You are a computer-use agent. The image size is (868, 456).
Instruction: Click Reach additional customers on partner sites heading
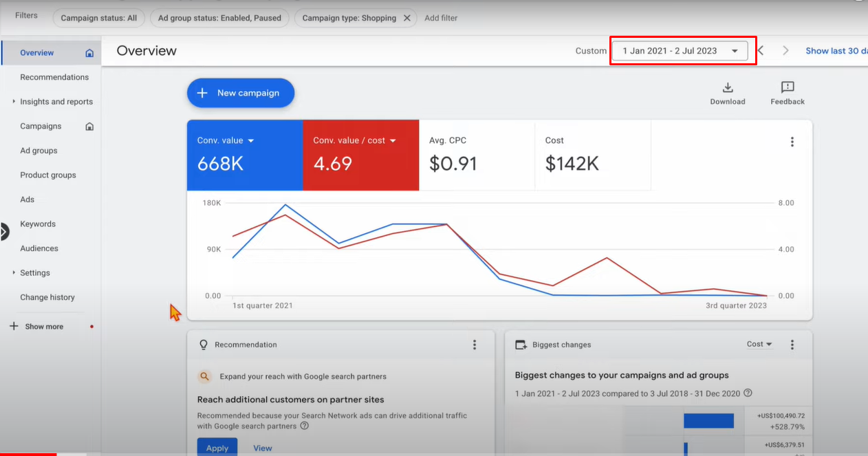coord(291,400)
